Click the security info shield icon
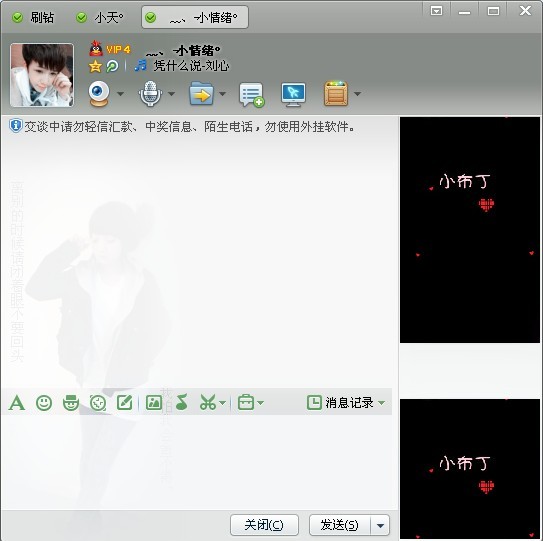The image size is (543, 541). tap(15, 126)
